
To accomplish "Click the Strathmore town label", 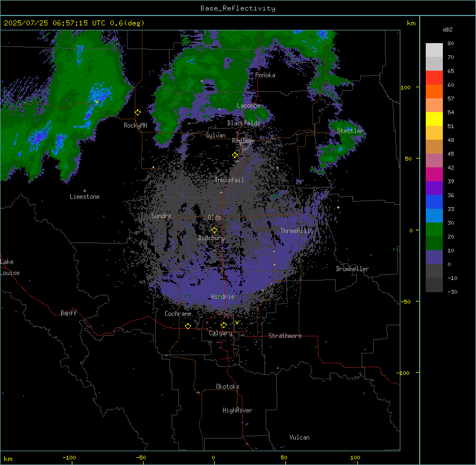I will 285,336.
